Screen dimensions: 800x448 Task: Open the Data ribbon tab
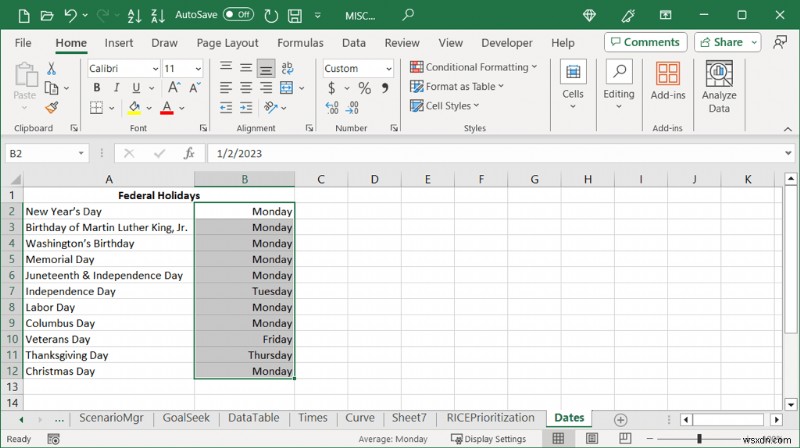pyautogui.click(x=354, y=43)
